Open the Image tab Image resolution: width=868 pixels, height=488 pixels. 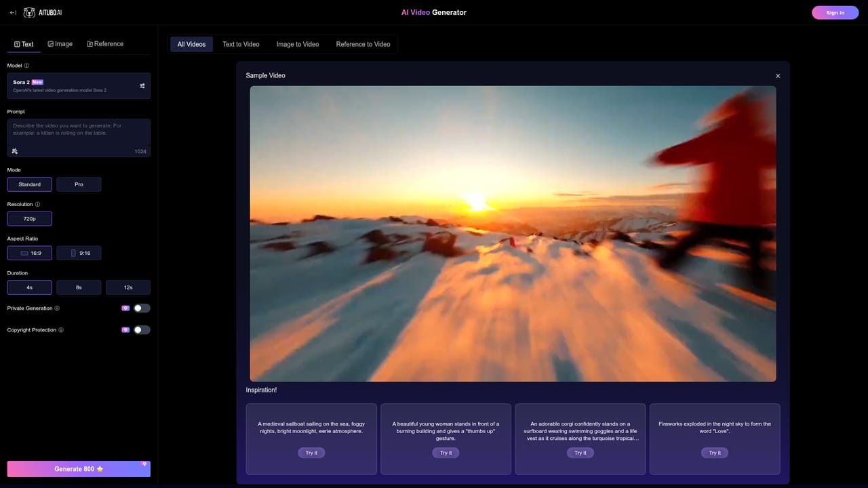60,44
